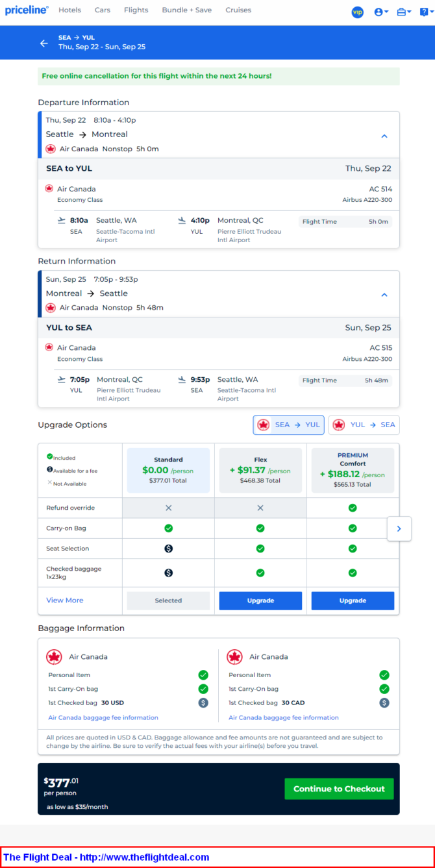Click the Standard fare $0.00 card

click(x=168, y=470)
